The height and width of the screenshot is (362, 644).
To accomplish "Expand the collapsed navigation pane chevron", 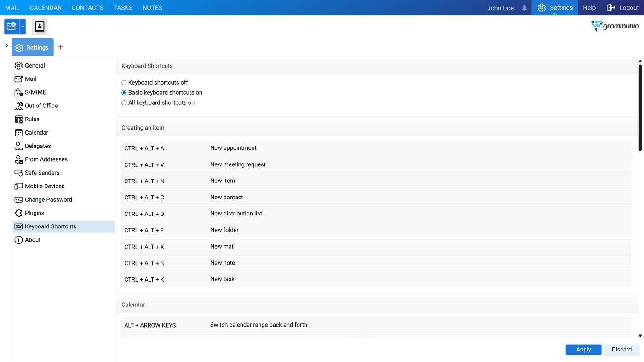I will click(7, 45).
